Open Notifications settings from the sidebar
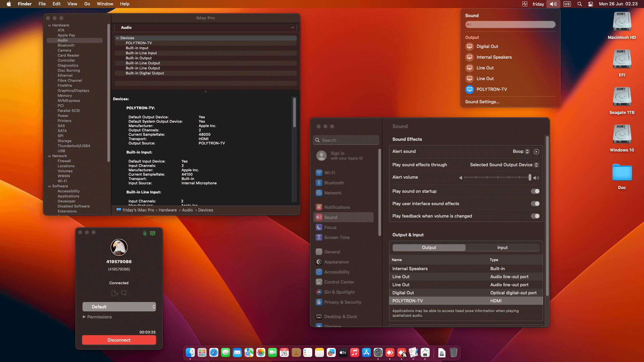This screenshot has height=362, width=644. [x=337, y=207]
